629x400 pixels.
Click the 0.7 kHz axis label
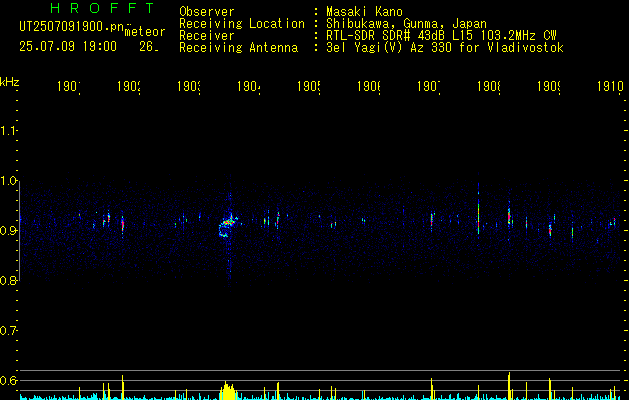coord(8,330)
